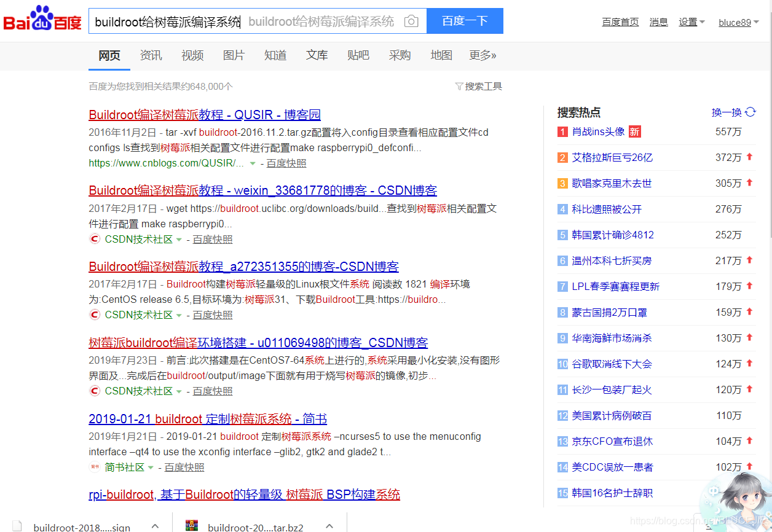The height and width of the screenshot is (532, 772).
Task: Open 百度快照 for the 简书 result
Action: pos(184,467)
